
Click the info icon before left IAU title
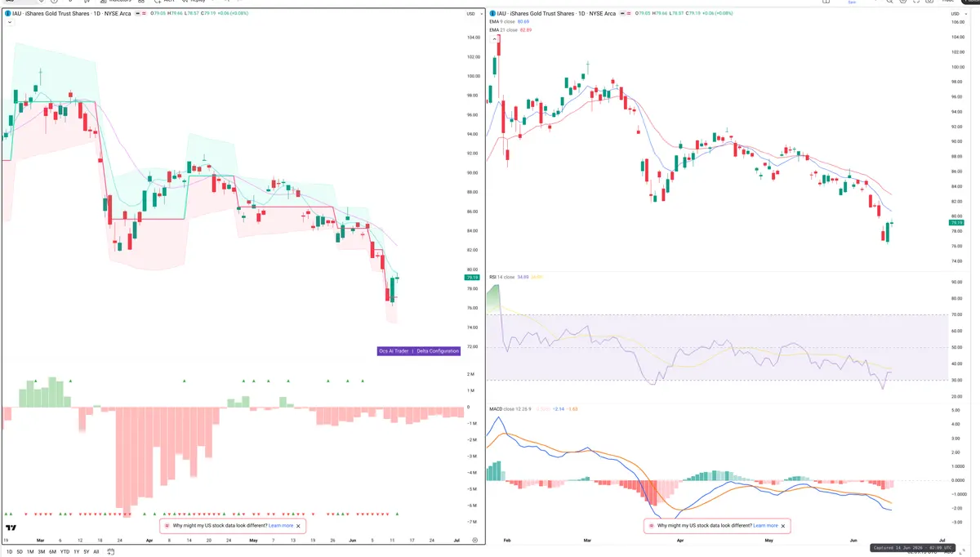point(7,14)
